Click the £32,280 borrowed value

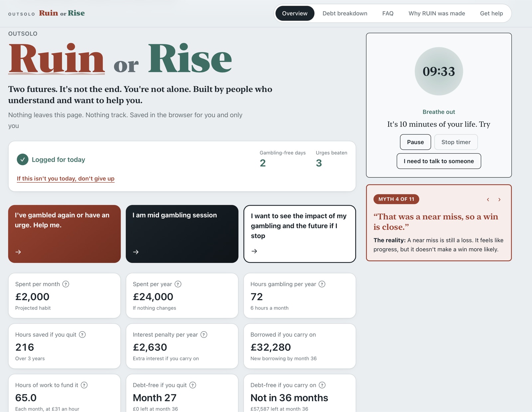coord(271,347)
